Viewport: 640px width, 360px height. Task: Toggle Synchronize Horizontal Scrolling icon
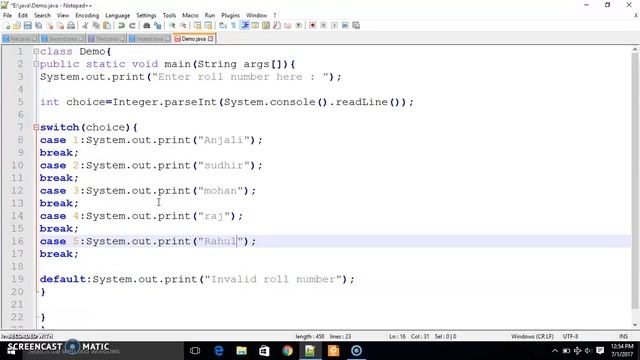208,25
